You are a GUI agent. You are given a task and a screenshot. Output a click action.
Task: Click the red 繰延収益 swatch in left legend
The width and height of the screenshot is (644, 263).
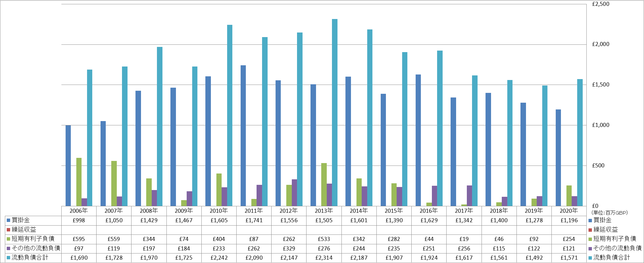[x=9, y=230]
